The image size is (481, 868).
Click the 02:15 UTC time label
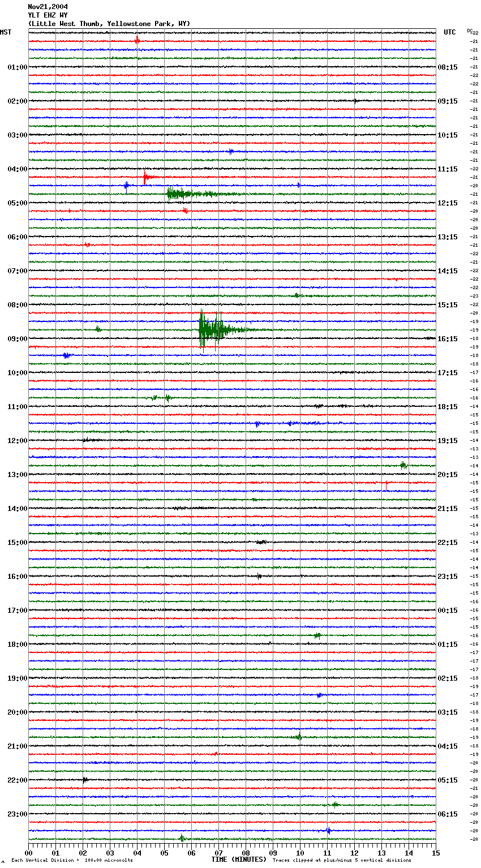448,678
